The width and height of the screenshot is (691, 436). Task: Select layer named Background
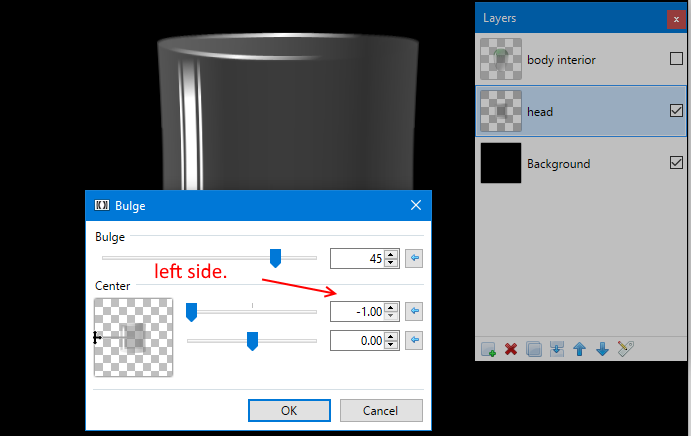[x=559, y=164]
